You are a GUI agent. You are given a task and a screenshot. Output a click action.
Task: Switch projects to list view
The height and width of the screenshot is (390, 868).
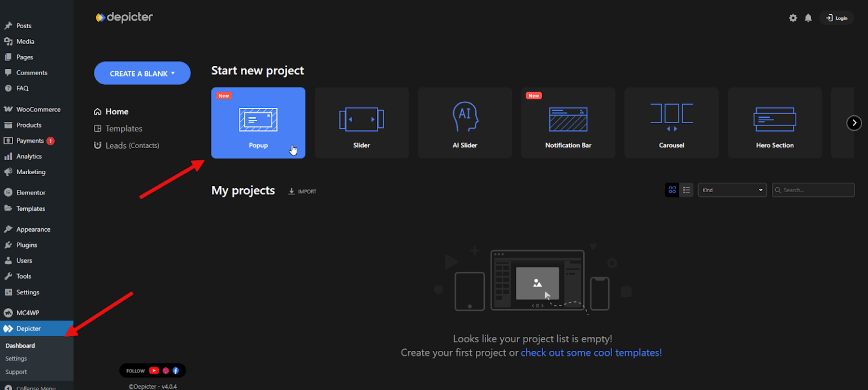tap(686, 190)
